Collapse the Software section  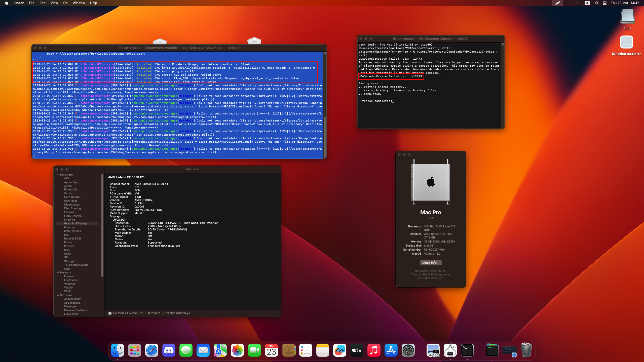coord(58,295)
